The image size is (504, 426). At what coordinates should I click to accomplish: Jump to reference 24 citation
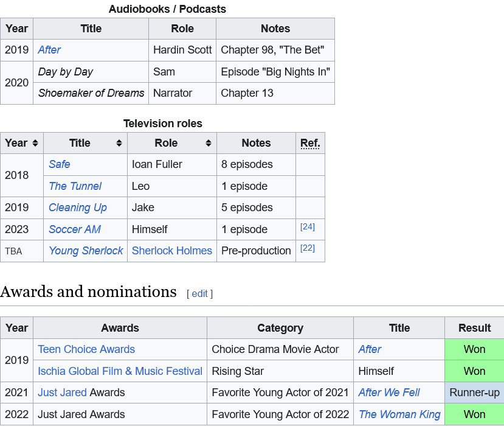coord(307,227)
